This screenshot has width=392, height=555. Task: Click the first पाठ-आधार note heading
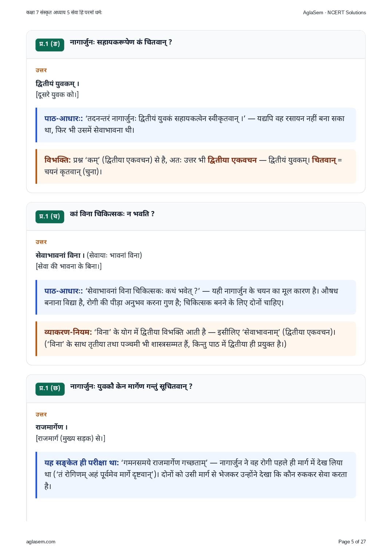coord(64,119)
